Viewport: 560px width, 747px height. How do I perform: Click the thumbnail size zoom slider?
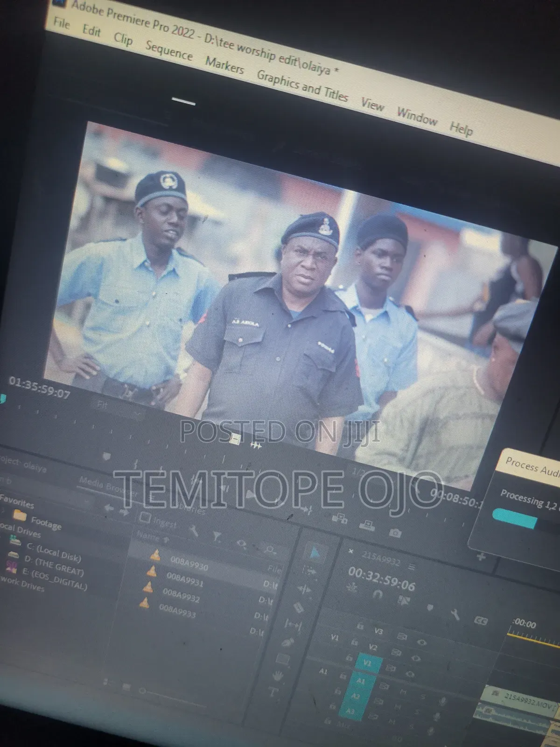pyautogui.click(x=143, y=690)
